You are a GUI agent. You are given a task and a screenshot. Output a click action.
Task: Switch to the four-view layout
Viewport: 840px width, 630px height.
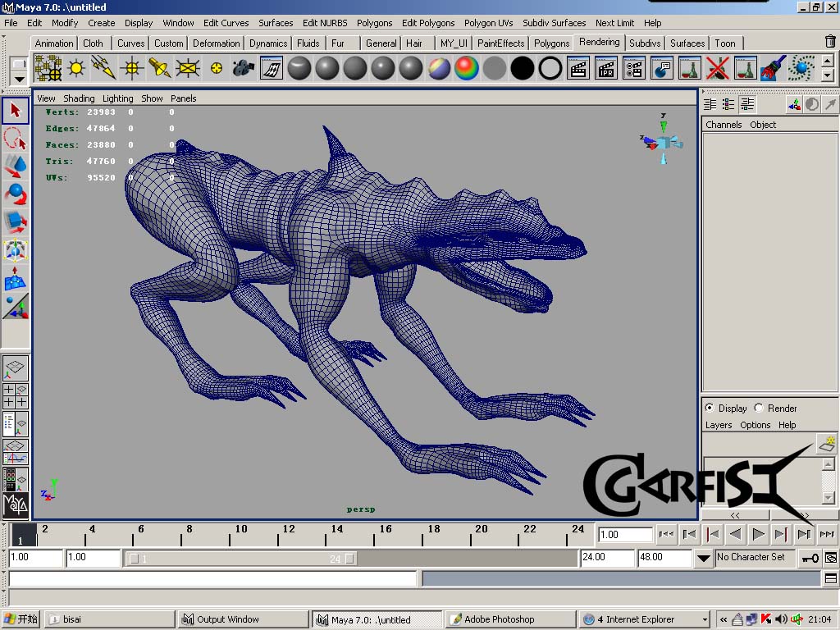[15, 396]
